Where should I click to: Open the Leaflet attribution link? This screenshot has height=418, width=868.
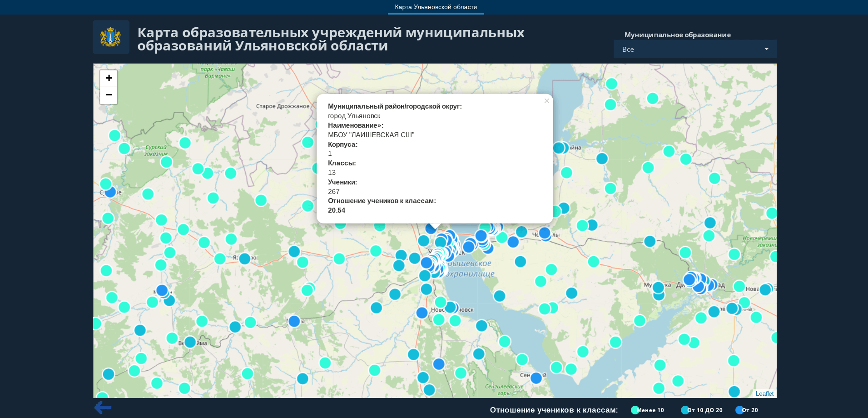(764, 393)
